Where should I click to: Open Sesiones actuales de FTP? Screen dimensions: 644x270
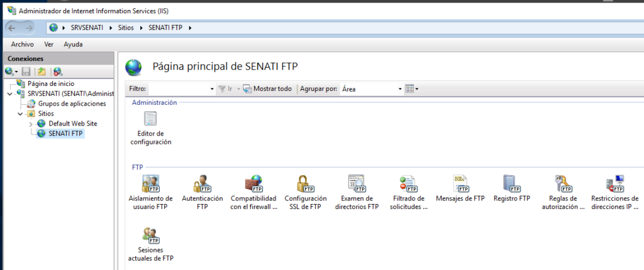[x=151, y=235]
